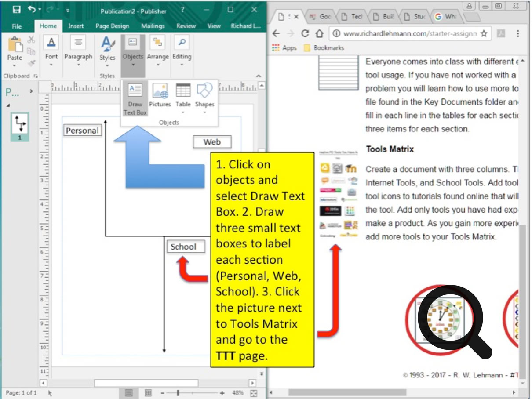The height and width of the screenshot is (399, 532).
Task: Reload the page in Chrome
Action: 305,33
